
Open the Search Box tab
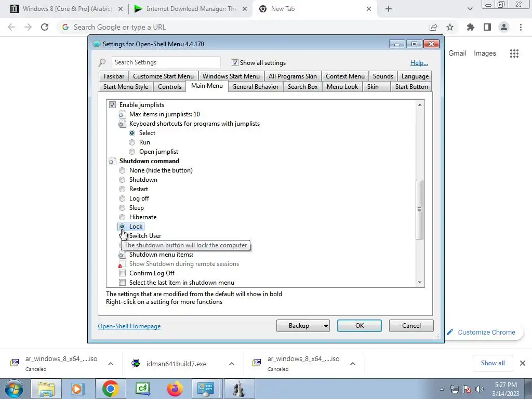303,87
